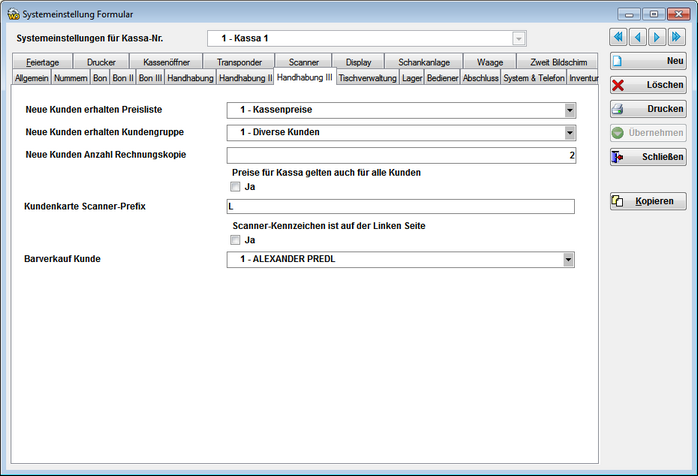The width and height of the screenshot is (698, 476).
Task: Click the '1 - ALEXANDER PREDL' value
Action: [288, 259]
